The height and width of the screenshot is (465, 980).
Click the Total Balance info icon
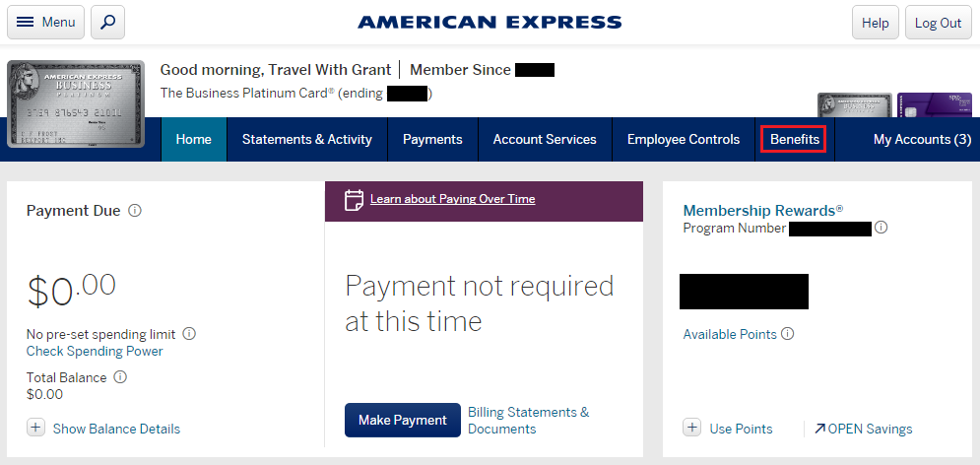point(120,377)
